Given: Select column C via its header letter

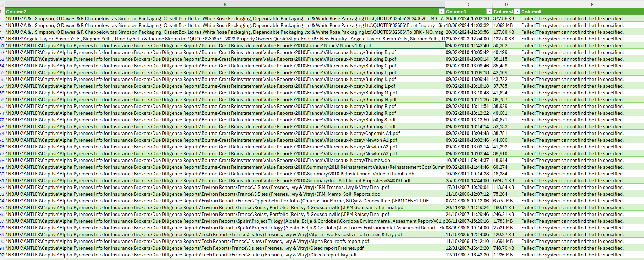Looking at the screenshot, I should click(469, 4).
